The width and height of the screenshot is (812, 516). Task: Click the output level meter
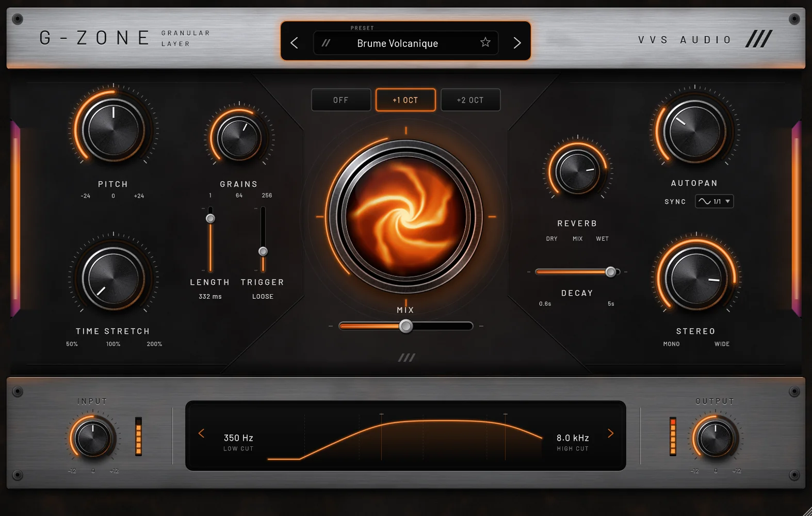[673, 437]
